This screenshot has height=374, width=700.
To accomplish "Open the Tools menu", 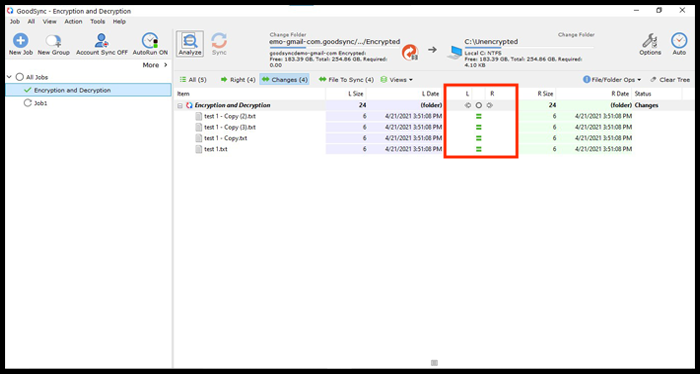I will pyautogui.click(x=98, y=21).
